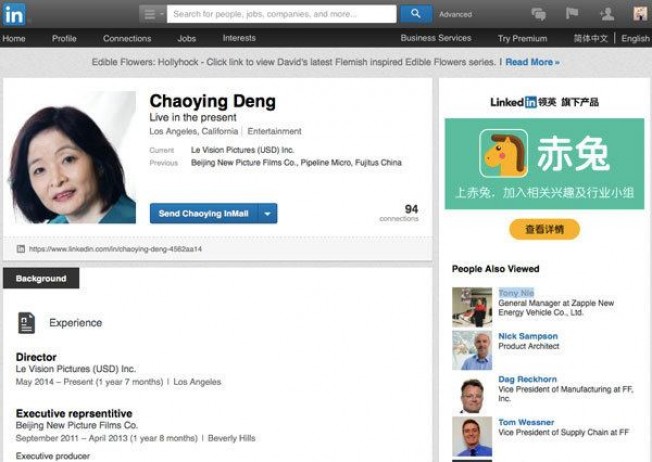Open account menu via profile avatar
This screenshot has height=462, width=652.
tap(640, 14)
